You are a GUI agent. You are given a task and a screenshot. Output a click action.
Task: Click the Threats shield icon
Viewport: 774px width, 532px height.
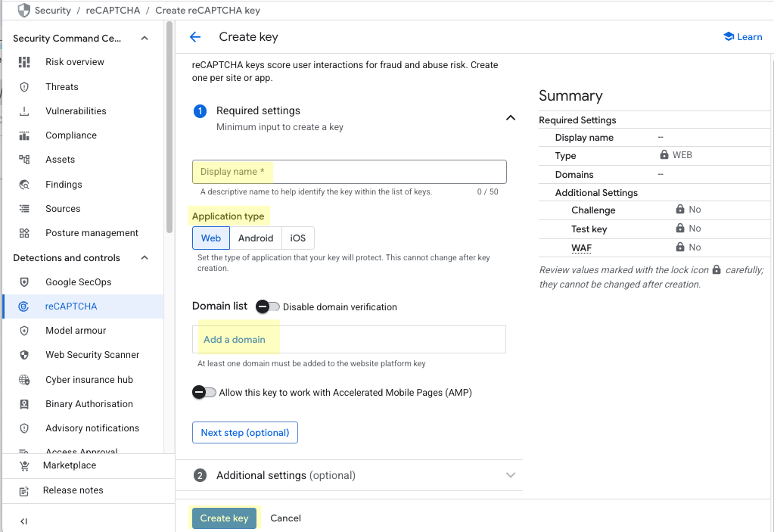pos(24,87)
